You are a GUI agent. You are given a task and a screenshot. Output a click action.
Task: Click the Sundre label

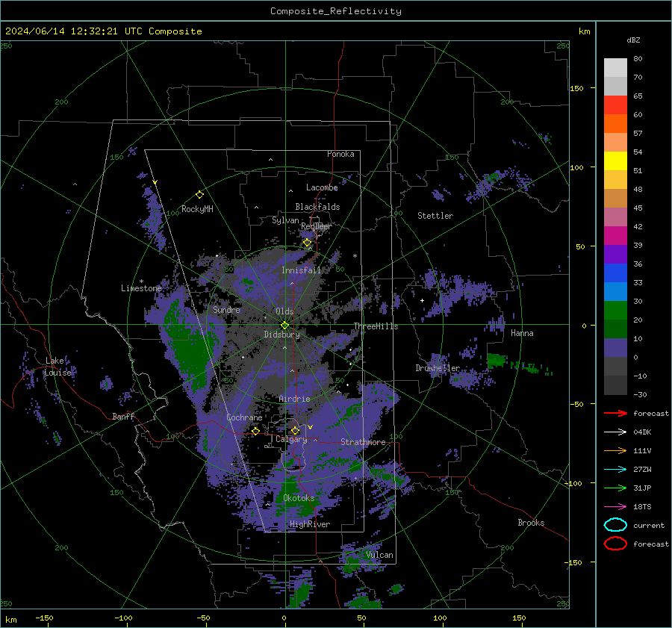click(x=226, y=310)
